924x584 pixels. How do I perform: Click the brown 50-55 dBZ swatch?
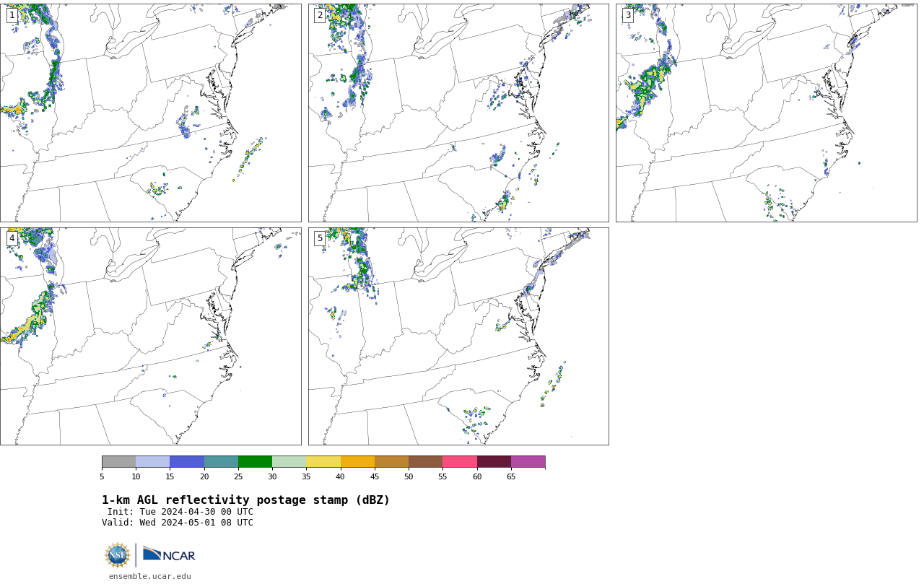click(425, 462)
